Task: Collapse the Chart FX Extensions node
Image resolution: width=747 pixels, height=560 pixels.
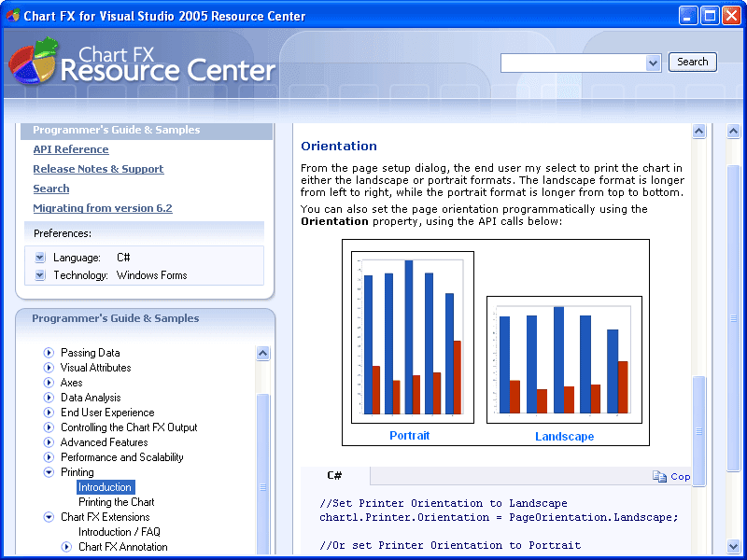Action: coord(49,517)
